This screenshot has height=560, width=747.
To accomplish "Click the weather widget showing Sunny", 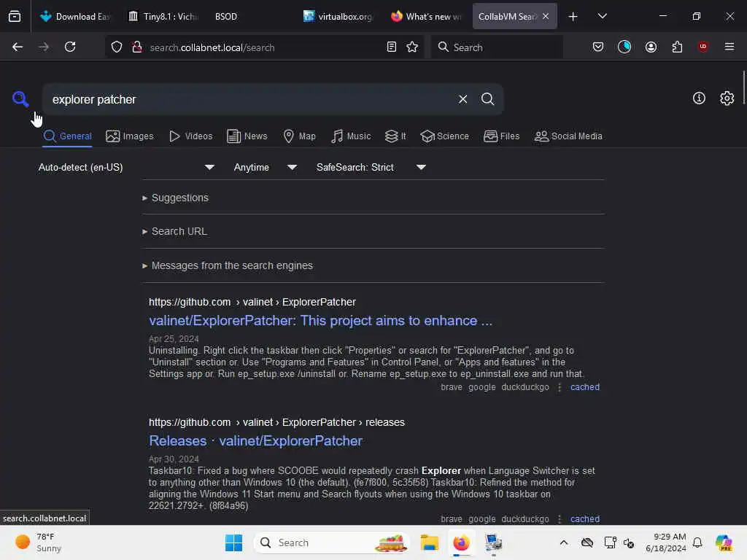I will point(38,542).
